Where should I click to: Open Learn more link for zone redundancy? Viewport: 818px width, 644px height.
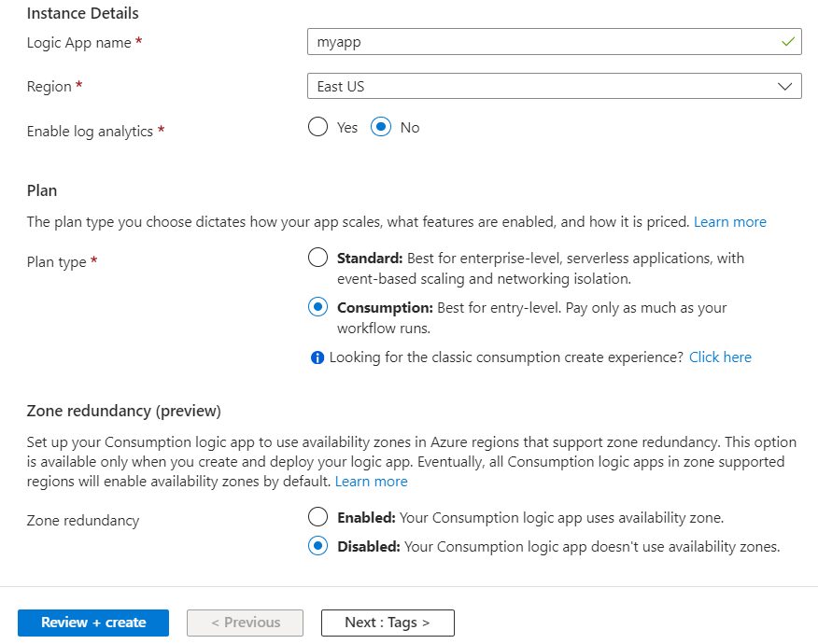click(372, 482)
